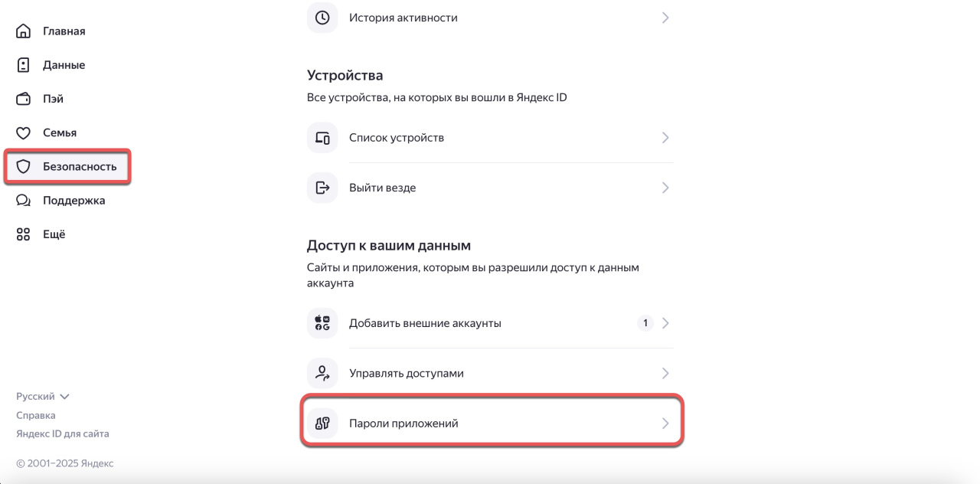Click the heart icon for Семья
980x484 pixels.
(24, 132)
